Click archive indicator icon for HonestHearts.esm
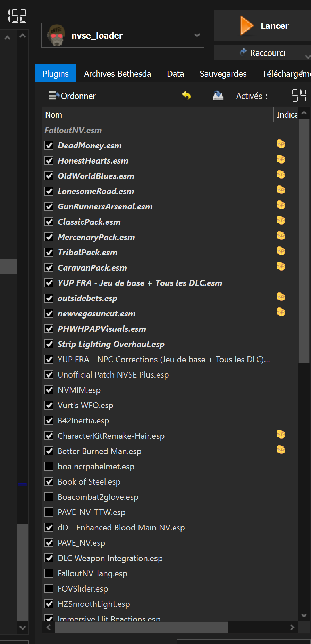This screenshot has width=311, height=644. 281,159
